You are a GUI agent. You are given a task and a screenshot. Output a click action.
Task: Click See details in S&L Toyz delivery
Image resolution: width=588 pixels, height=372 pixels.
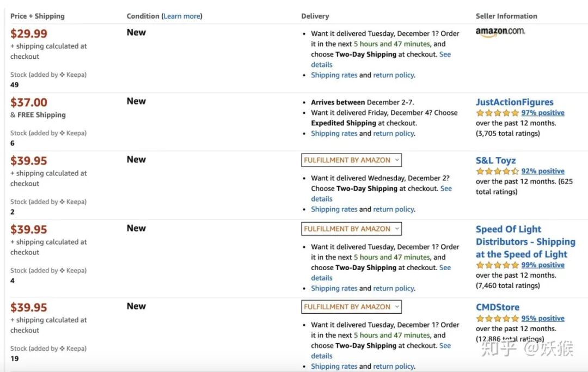tap(381, 193)
